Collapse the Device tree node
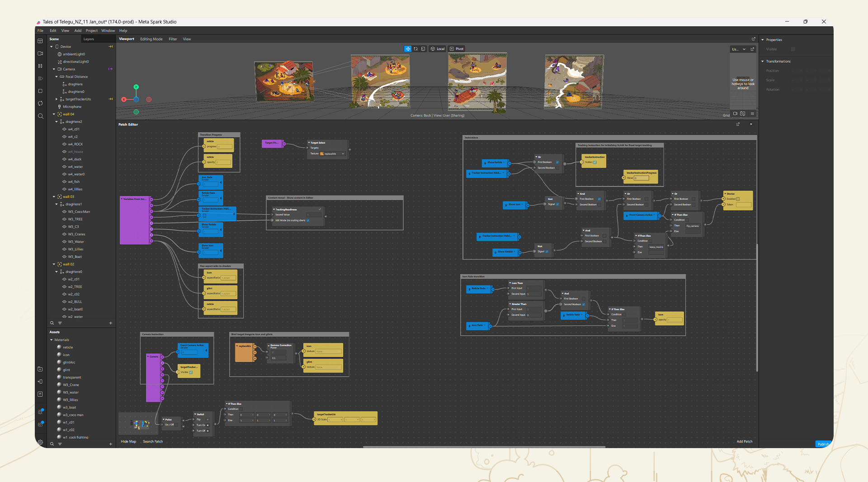Screen dimensions: 868x482 pyautogui.click(x=52, y=47)
